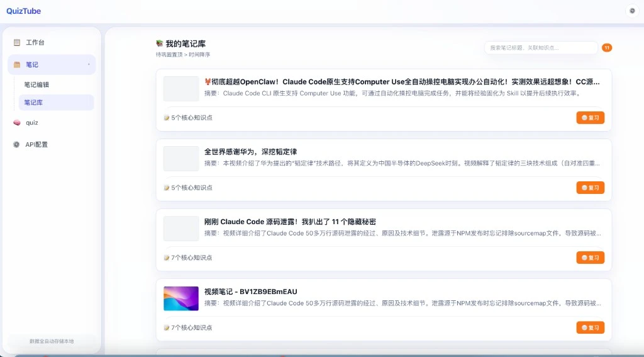Screen dimensions: 644x357
Task: Click the 待巩固置顶 > 时间降序 sort text
Action: coord(183,55)
